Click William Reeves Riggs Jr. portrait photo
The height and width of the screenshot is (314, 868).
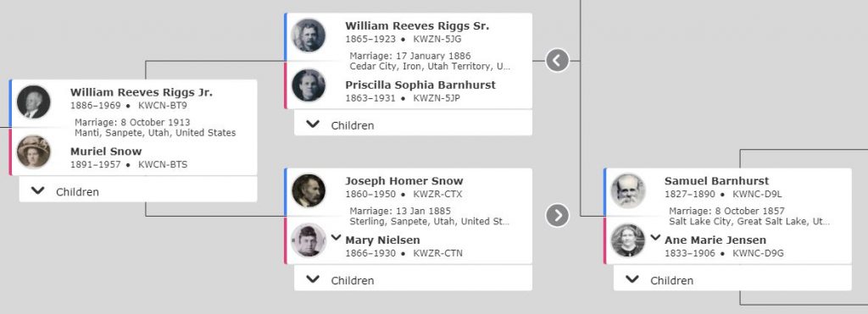tap(33, 102)
